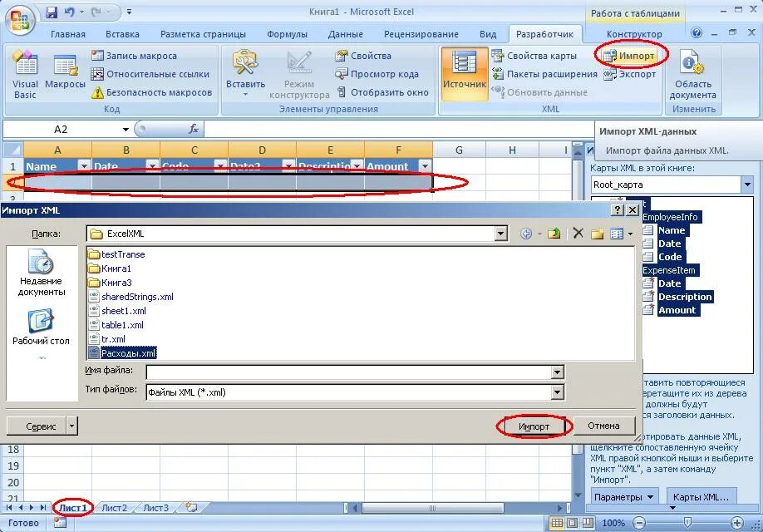The width and height of the screenshot is (763, 532).
Task: Open the Вставить controls dropdown
Action: (245, 75)
